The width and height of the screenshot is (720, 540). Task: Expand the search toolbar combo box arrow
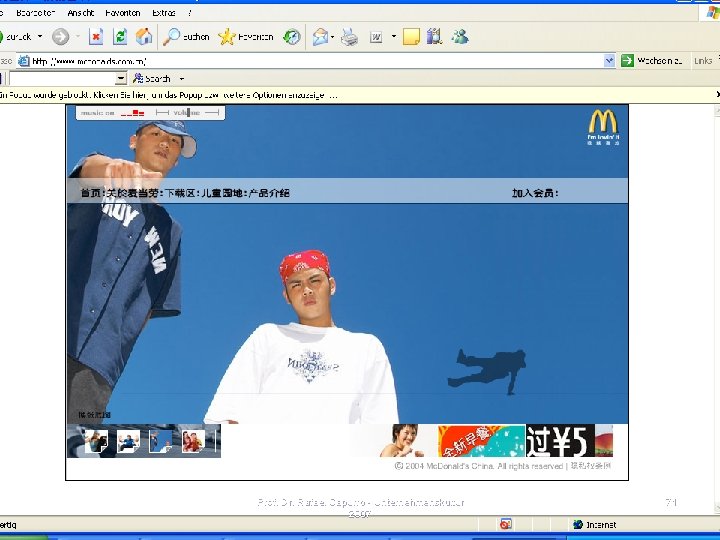(120, 79)
